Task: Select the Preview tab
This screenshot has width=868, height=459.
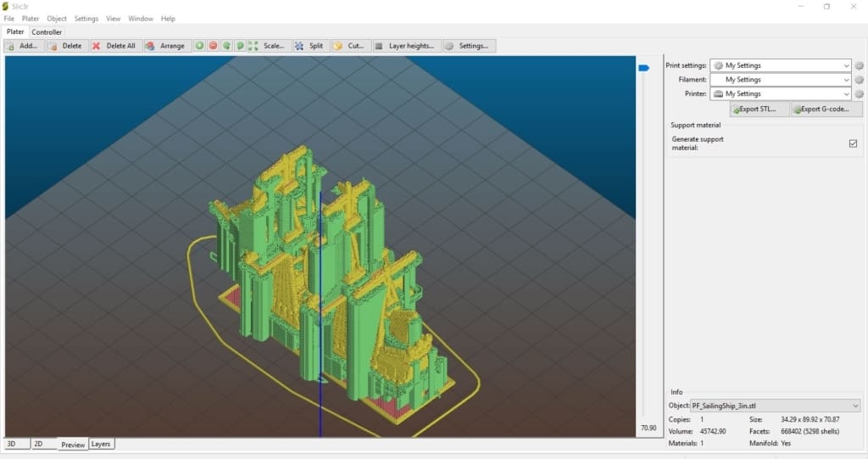Action: [x=73, y=445]
